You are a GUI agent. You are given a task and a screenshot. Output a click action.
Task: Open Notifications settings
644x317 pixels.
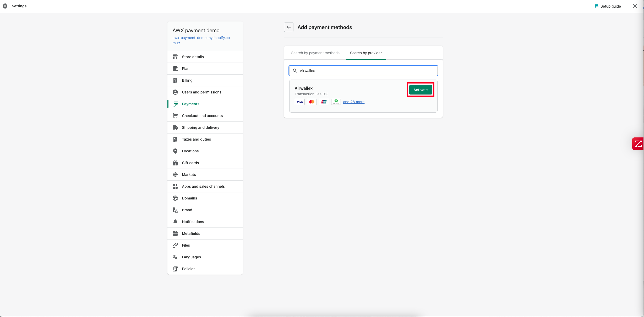[x=205, y=222]
